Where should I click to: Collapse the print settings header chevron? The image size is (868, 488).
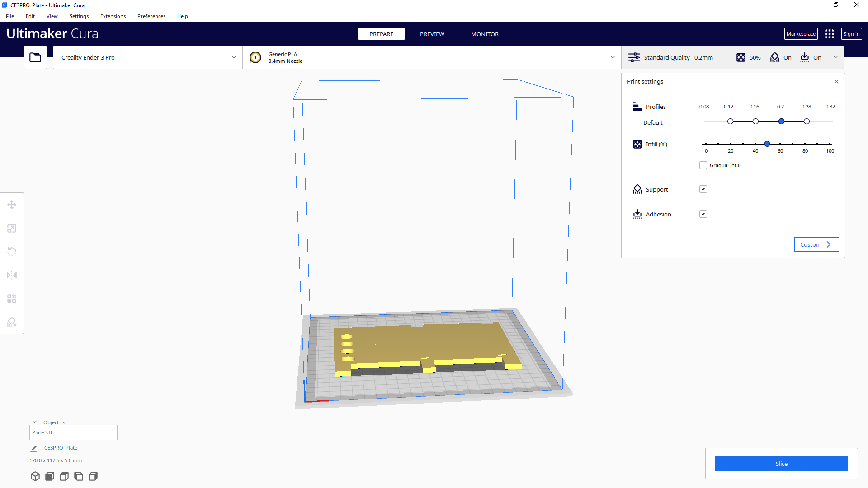click(835, 57)
